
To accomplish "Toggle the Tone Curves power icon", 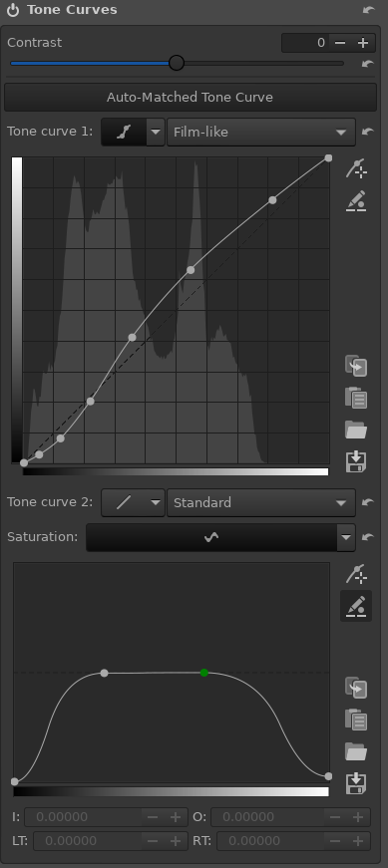I will pos(13,10).
